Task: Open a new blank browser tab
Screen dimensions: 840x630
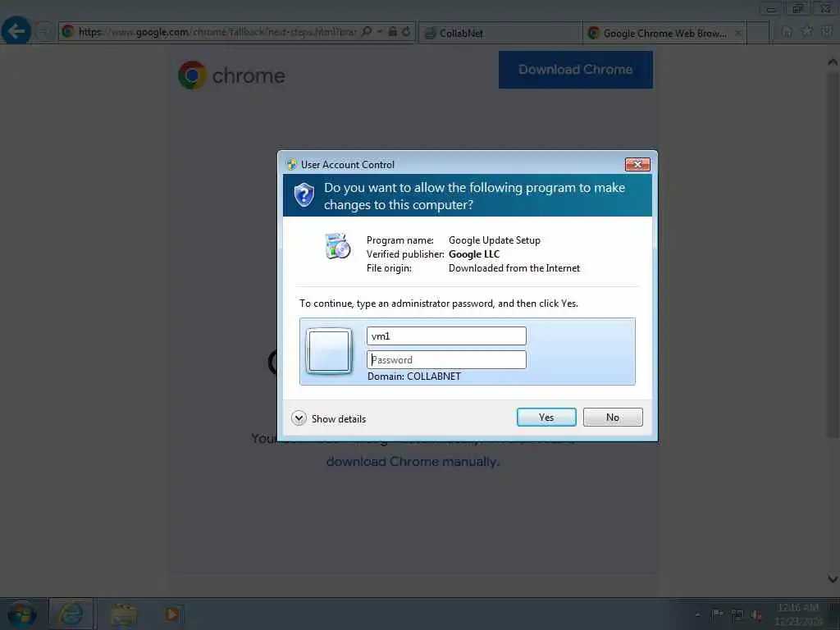Action: [758, 33]
